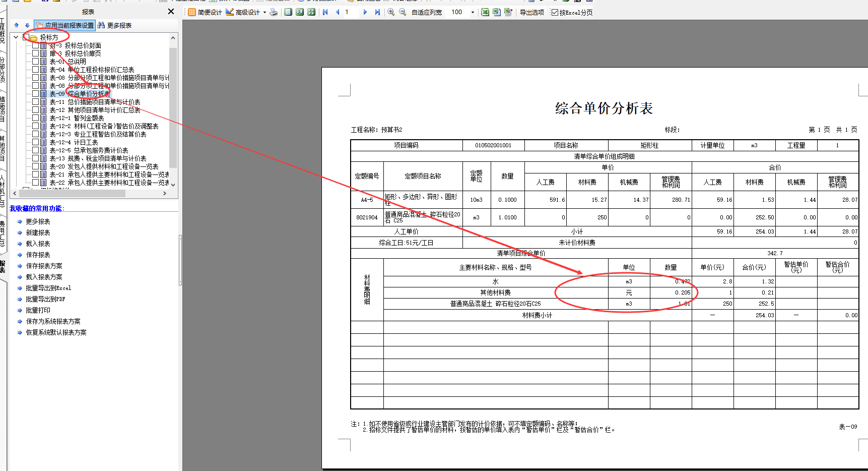Tick checkbox for 表-04 单位工程投标报价汇总表
This screenshot has height=471, width=868.
pos(36,70)
